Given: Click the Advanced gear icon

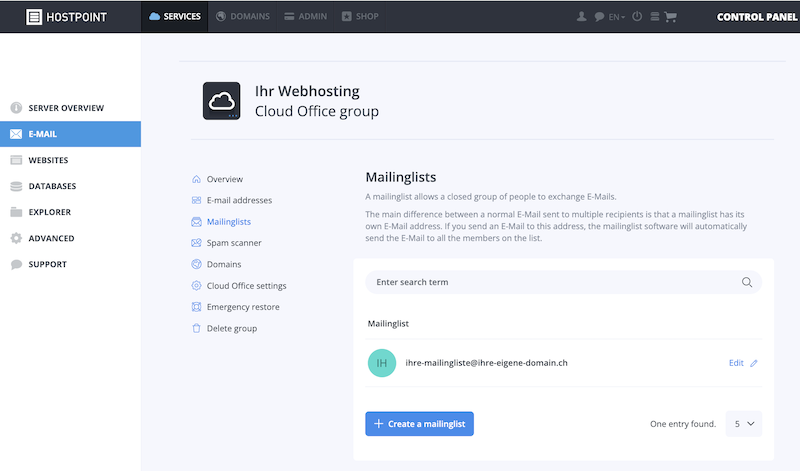Looking at the screenshot, I should coord(16,238).
